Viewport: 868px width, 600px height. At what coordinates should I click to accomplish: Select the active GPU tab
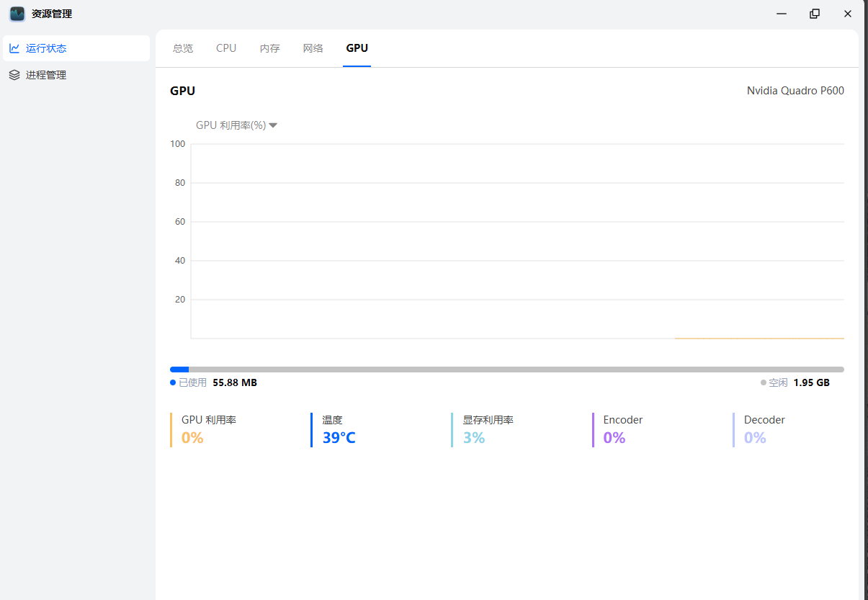tap(357, 48)
